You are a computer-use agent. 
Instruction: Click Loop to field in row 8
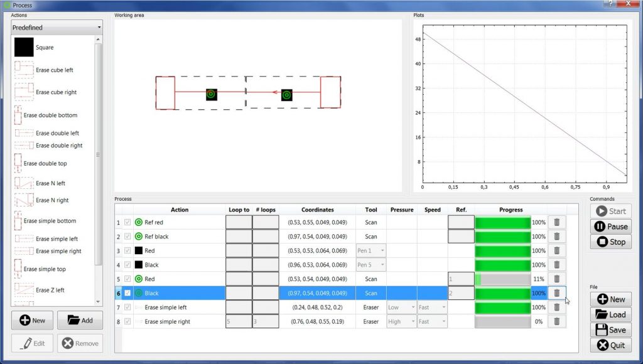(239, 321)
